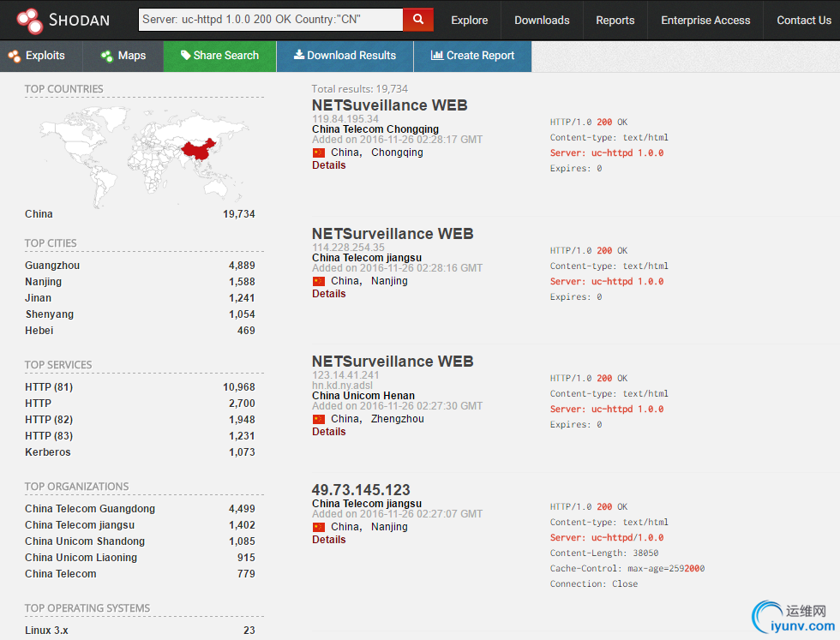Screen dimensions: 840x640
Task: Filter by city Jinan
Action: [38, 298]
